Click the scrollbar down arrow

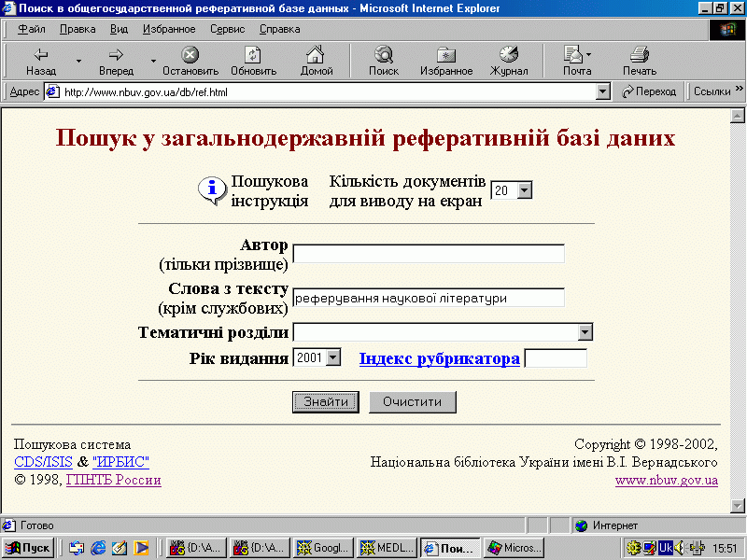(x=738, y=505)
